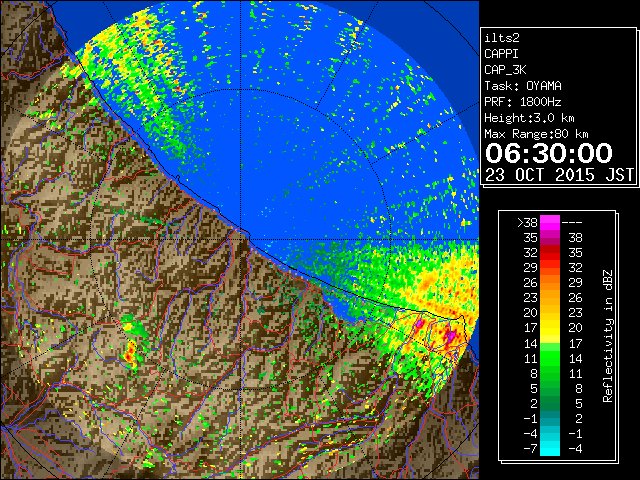Select the 'Task: OYAMA' line
Viewport: 640px width, 480px height.
pyautogui.click(x=523, y=86)
